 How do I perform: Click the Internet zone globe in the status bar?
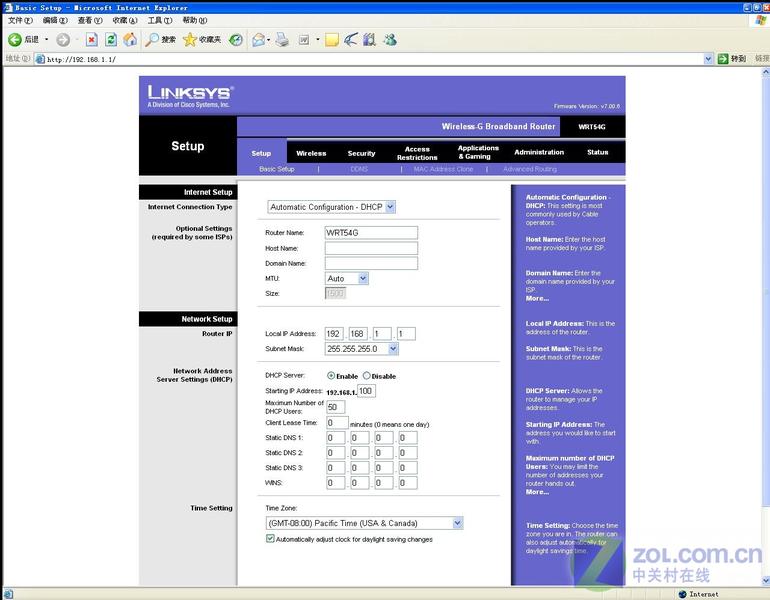click(x=682, y=594)
